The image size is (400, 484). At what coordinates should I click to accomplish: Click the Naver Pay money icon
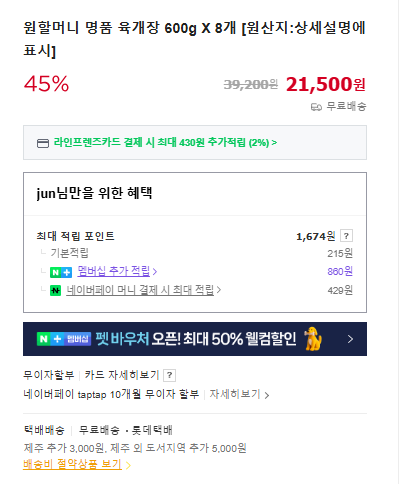[x=55, y=290]
